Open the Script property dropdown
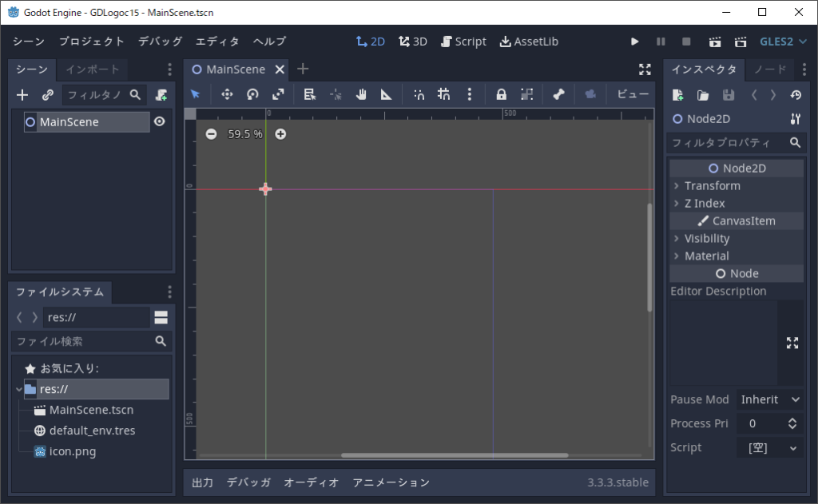818x504 pixels. point(770,448)
